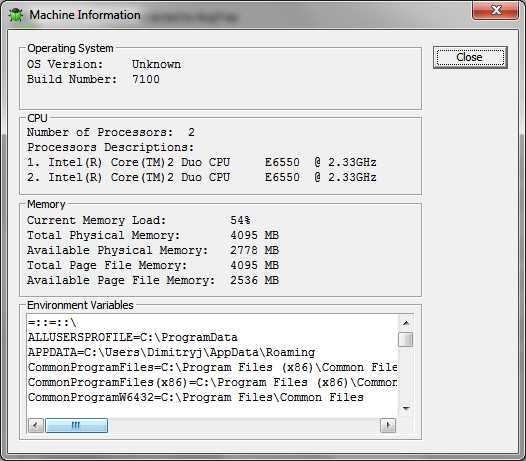Click the horizontal scrollbar thumb
This screenshot has width=526, height=461.
(x=76, y=426)
